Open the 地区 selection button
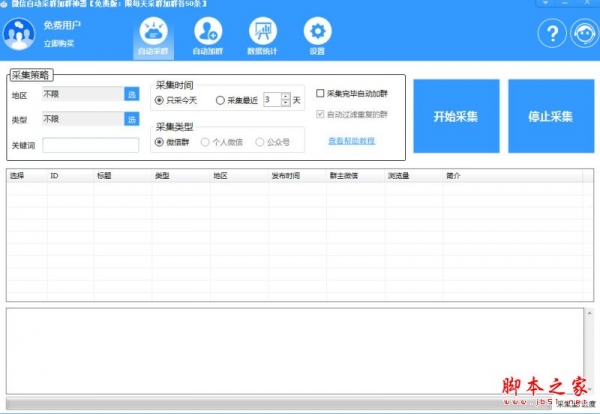Screen dimensions: 600x414 click(x=131, y=94)
